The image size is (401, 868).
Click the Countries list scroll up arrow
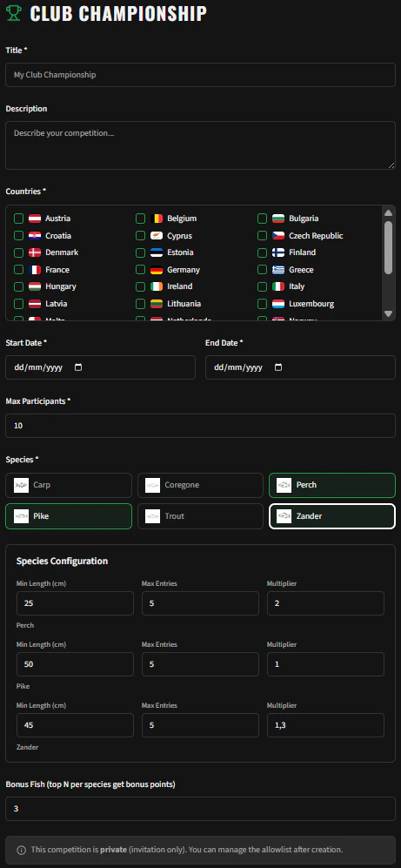click(x=388, y=212)
